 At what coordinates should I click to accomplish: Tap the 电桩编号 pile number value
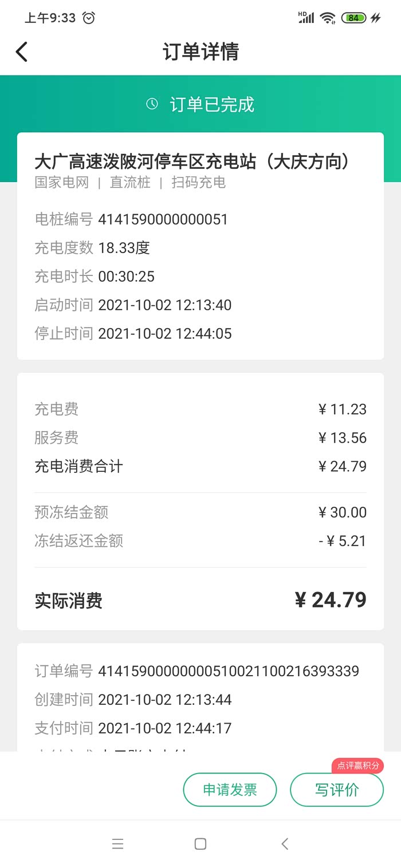163,219
